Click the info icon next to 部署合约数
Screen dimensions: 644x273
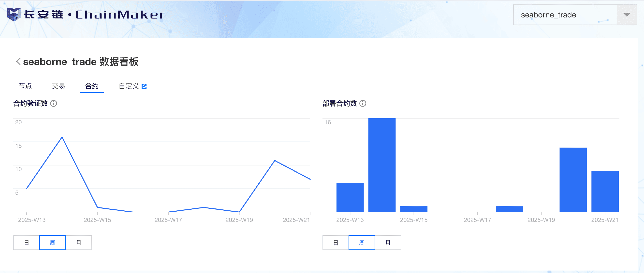tap(363, 103)
